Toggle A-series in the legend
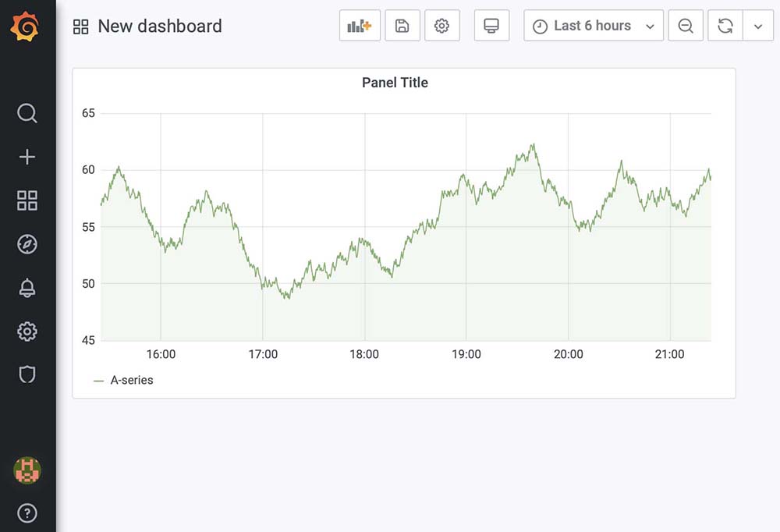This screenshot has width=780, height=532. pyautogui.click(x=131, y=380)
